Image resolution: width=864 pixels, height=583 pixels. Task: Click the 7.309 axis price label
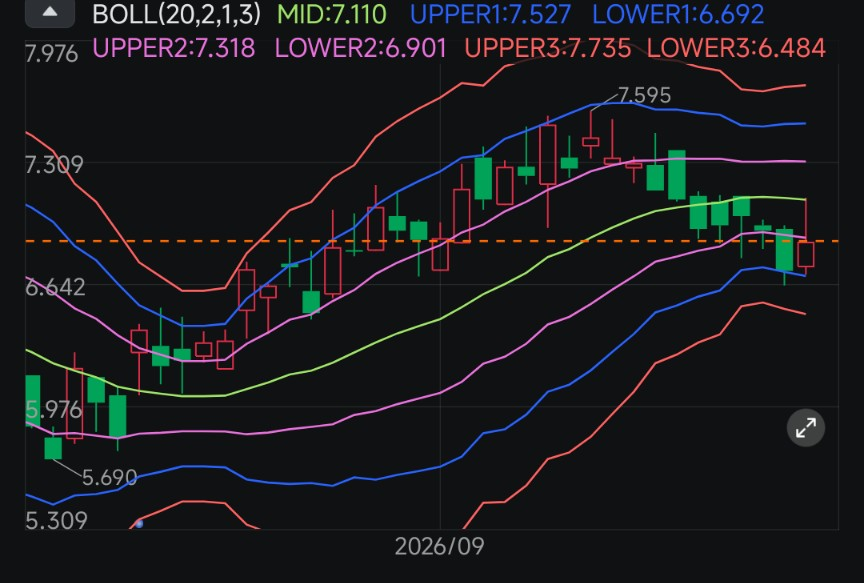54,164
